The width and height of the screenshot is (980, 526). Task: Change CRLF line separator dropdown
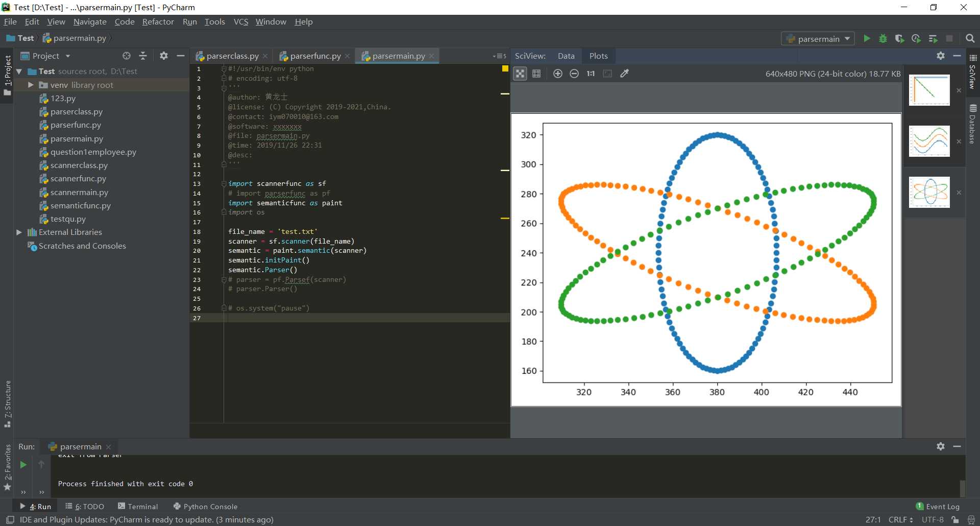tap(900, 520)
